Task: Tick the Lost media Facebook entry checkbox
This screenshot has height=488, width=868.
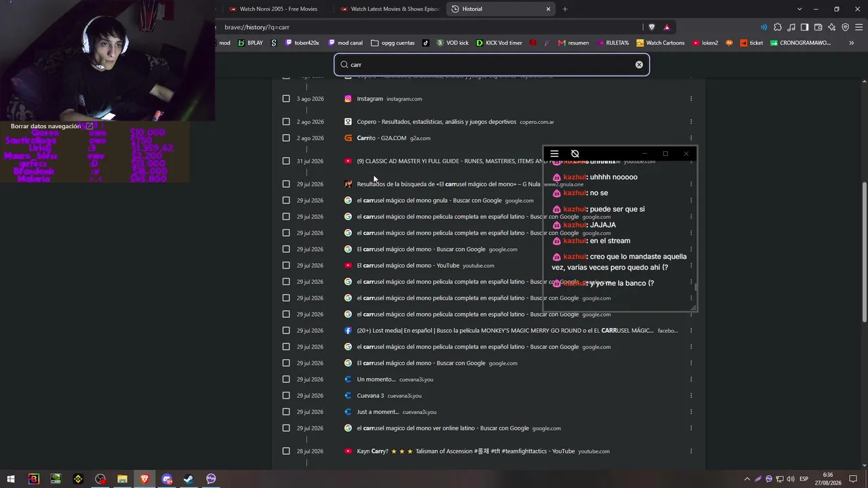Action: 286,331
